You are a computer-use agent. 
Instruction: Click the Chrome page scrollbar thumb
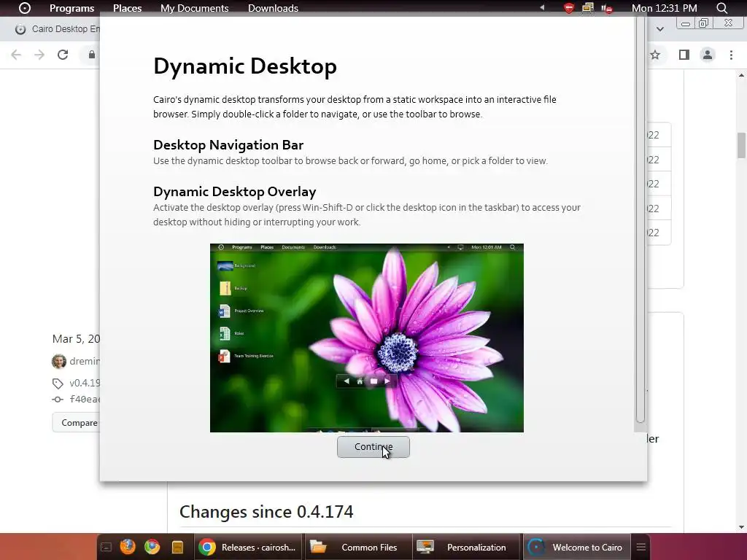pos(741,145)
